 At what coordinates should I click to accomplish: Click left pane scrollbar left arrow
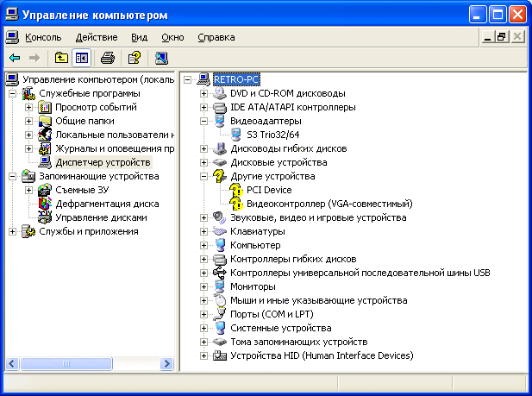[12, 364]
